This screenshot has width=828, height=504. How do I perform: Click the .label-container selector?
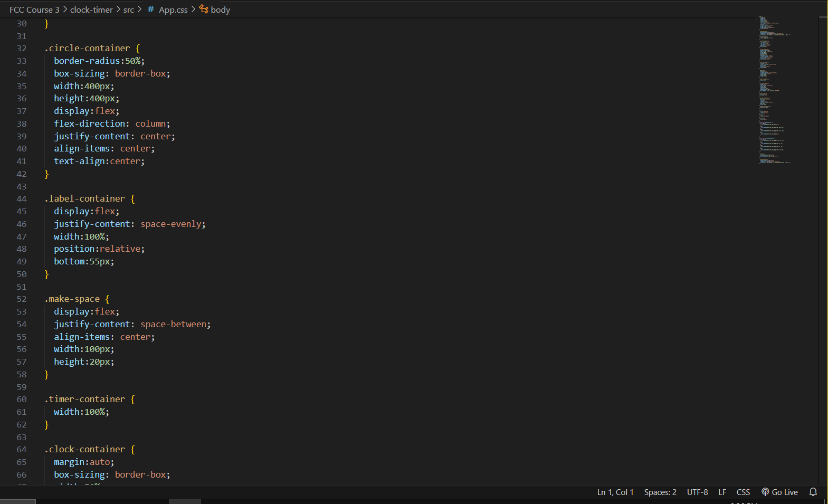(84, 198)
